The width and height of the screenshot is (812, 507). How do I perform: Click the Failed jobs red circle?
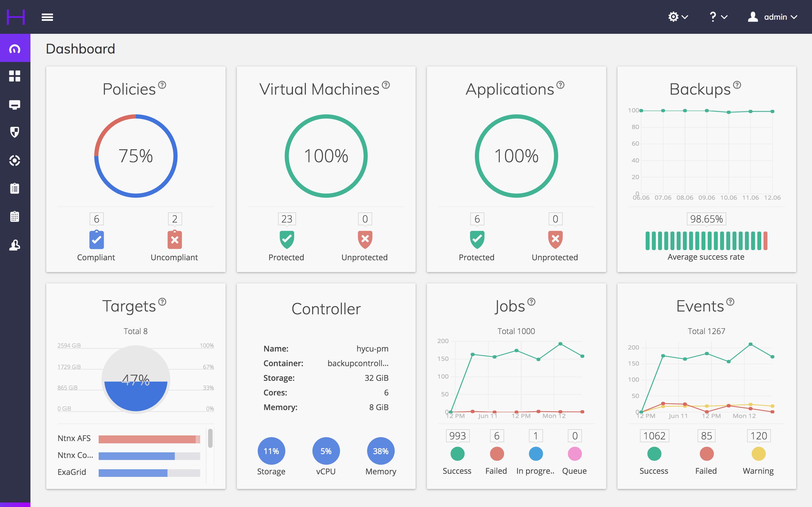[x=497, y=454]
